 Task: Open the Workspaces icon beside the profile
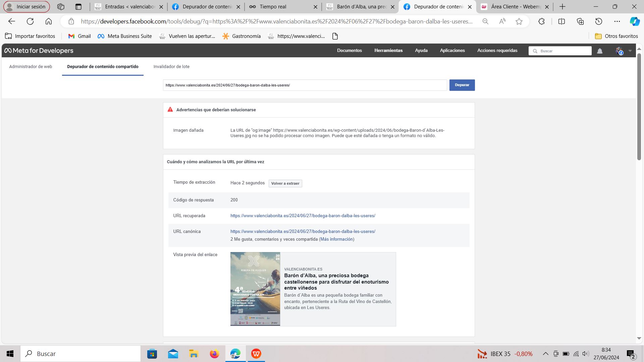(61, 7)
